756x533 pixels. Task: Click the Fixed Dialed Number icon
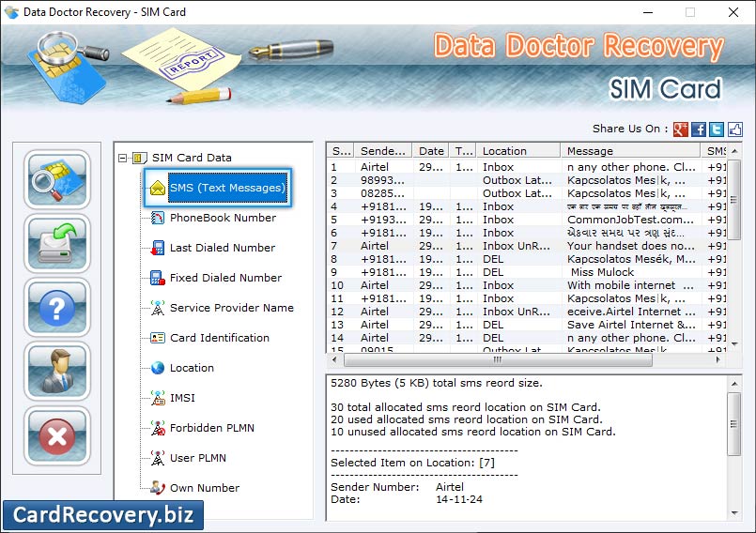coord(158,278)
